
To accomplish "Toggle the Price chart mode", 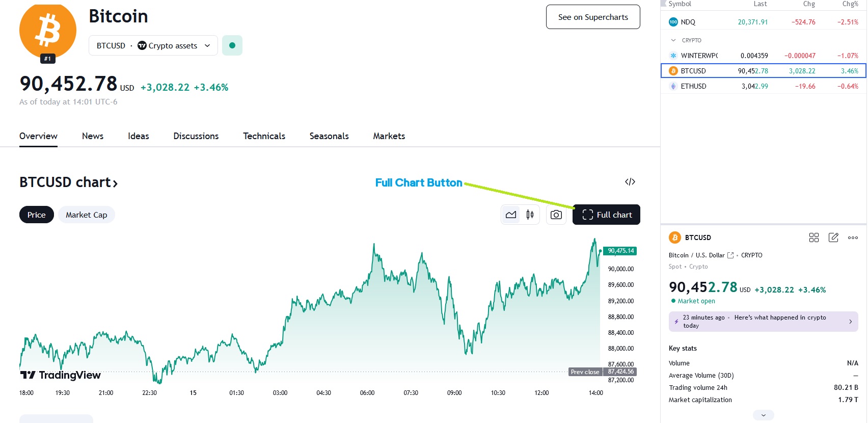I will point(37,215).
